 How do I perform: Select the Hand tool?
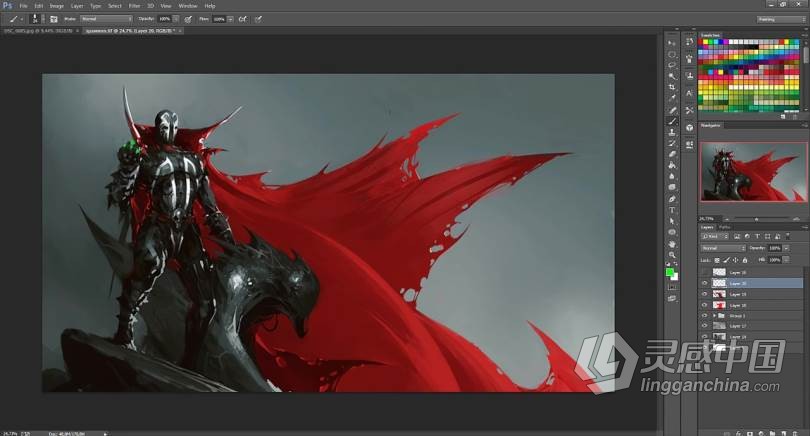[672, 244]
